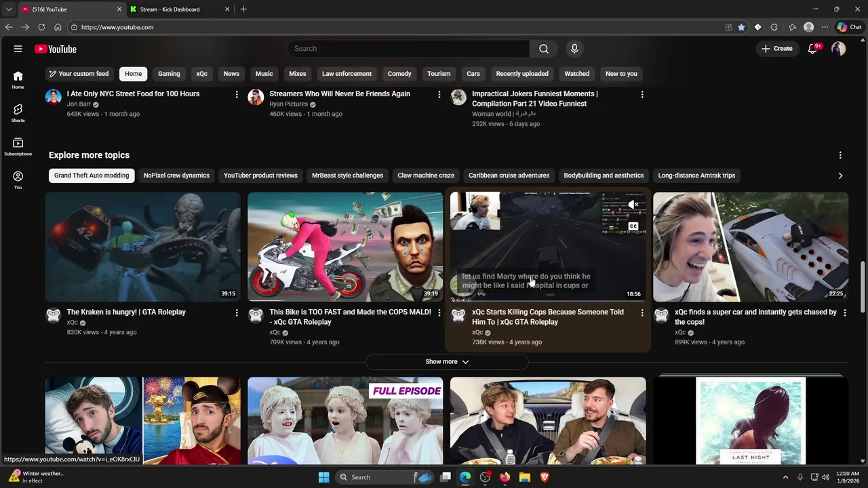
Task: Open The Kraken is hungry thumbnail
Action: [143, 247]
